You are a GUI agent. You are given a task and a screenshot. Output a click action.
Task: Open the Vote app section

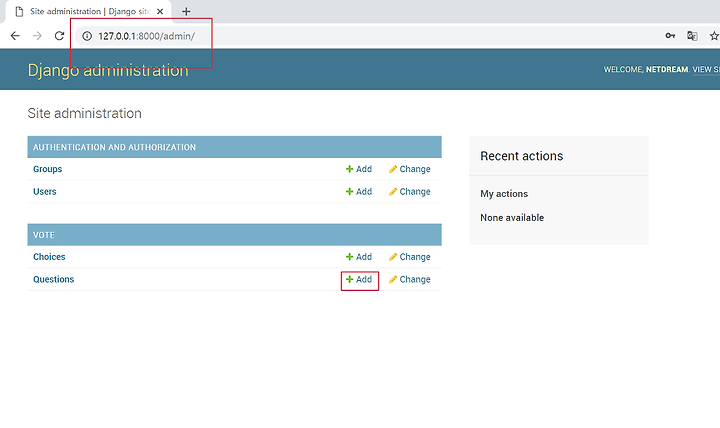pyautogui.click(x=44, y=235)
